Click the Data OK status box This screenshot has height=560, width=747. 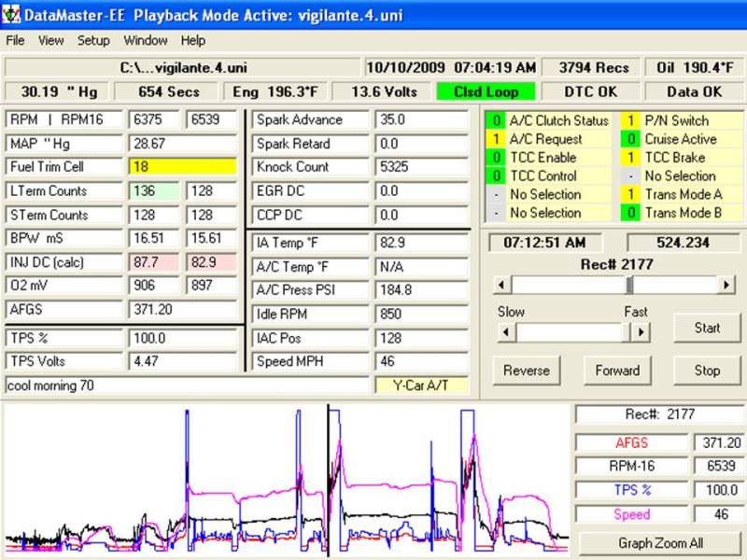point(694,91)
